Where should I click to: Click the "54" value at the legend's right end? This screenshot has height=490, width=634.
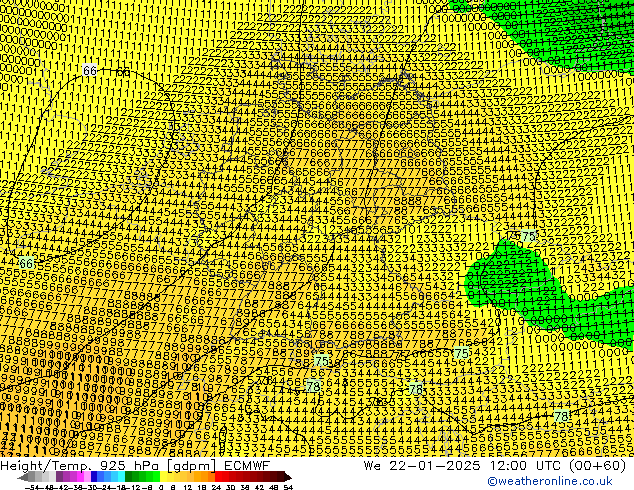click(x=288, y=487)
